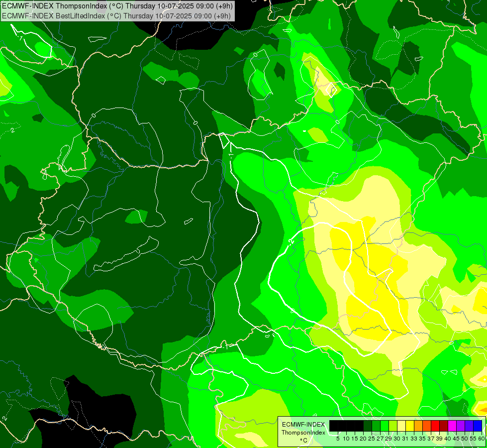Select the medium green 25–27 legend swatch
Image resolution: width=487 pixels, height=448 pixels.
(376, 426)
